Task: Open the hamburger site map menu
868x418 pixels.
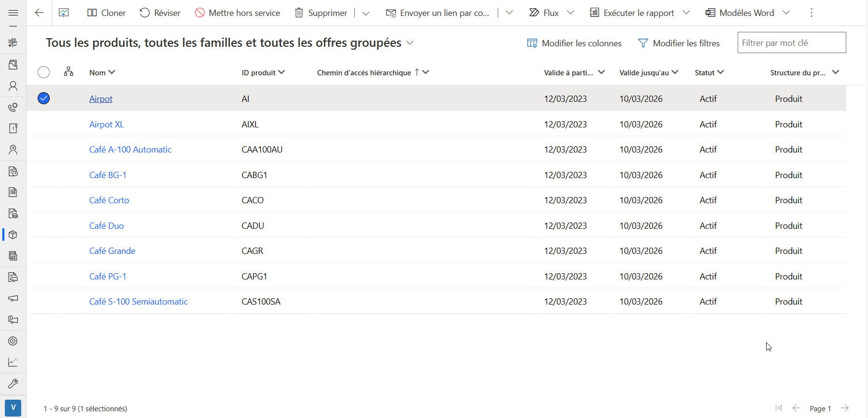Action: tap(13, 13)
